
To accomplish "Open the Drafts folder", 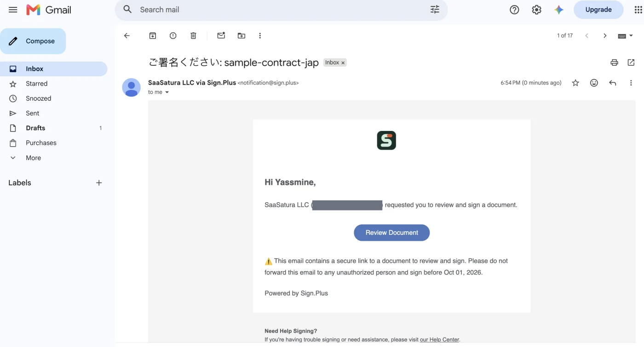I will click(53, 128).
